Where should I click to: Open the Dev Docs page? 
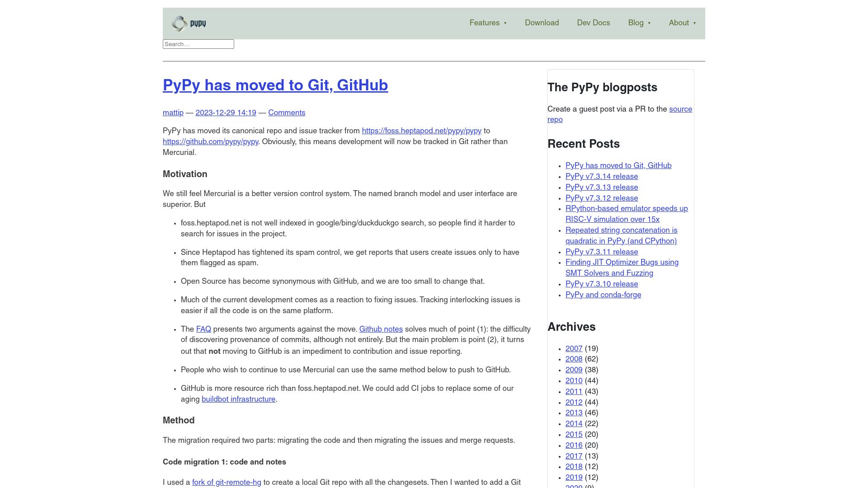(x=593, y=23)
